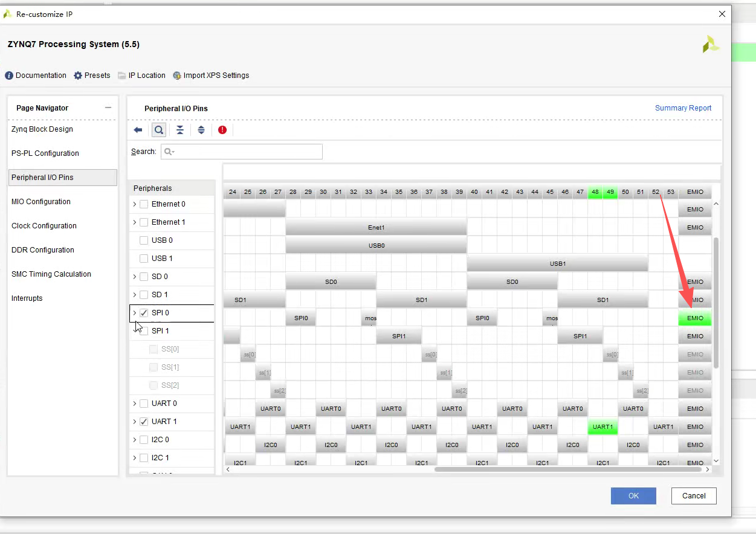Click the collapse all toolbar icon
Image resolution: width=756 pixels, height=534 pixels.
pos(180,130)
